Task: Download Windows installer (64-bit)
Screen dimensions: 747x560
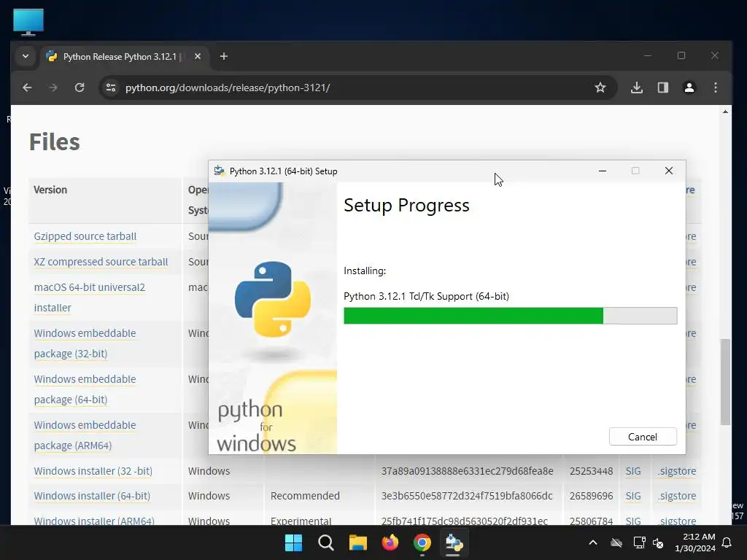Action: (x=92, y=496)
